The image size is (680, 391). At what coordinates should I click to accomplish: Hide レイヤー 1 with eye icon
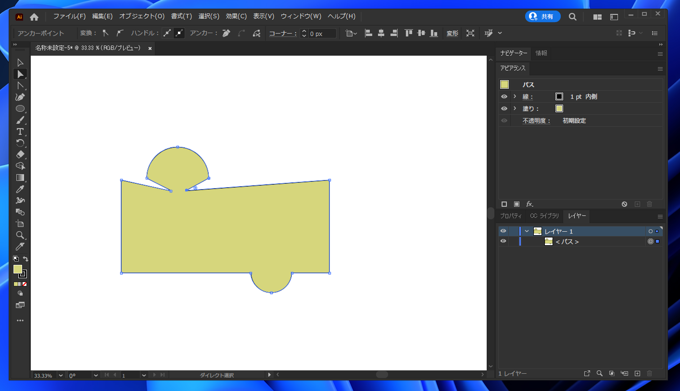click(x=503, y=231)
